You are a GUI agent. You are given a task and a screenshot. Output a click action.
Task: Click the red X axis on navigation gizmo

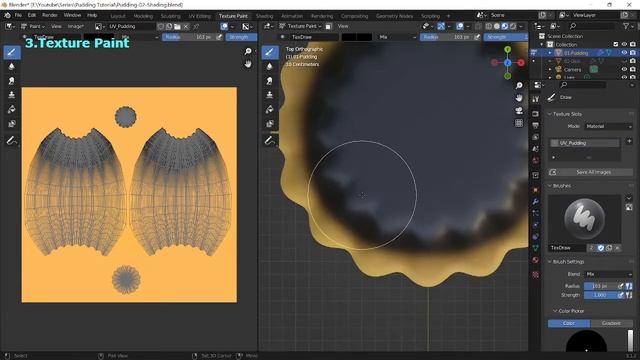(521, 62)
